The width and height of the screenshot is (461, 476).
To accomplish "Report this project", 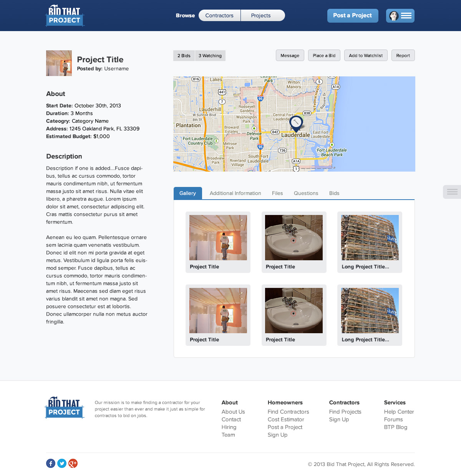I will pyautogui.click(x=403, y=55).
